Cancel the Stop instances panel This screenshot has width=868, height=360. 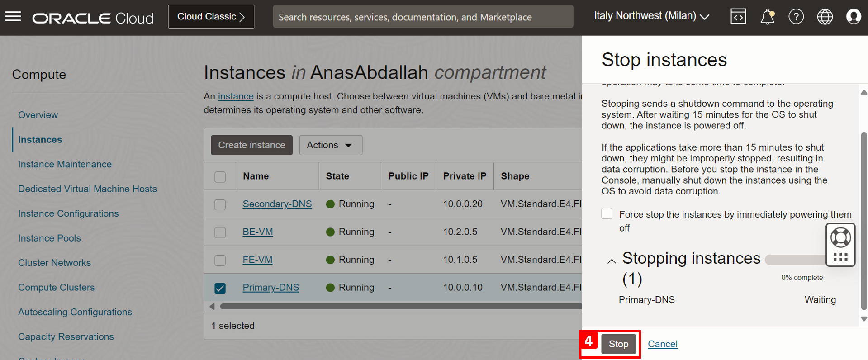(x=663, y=344)
